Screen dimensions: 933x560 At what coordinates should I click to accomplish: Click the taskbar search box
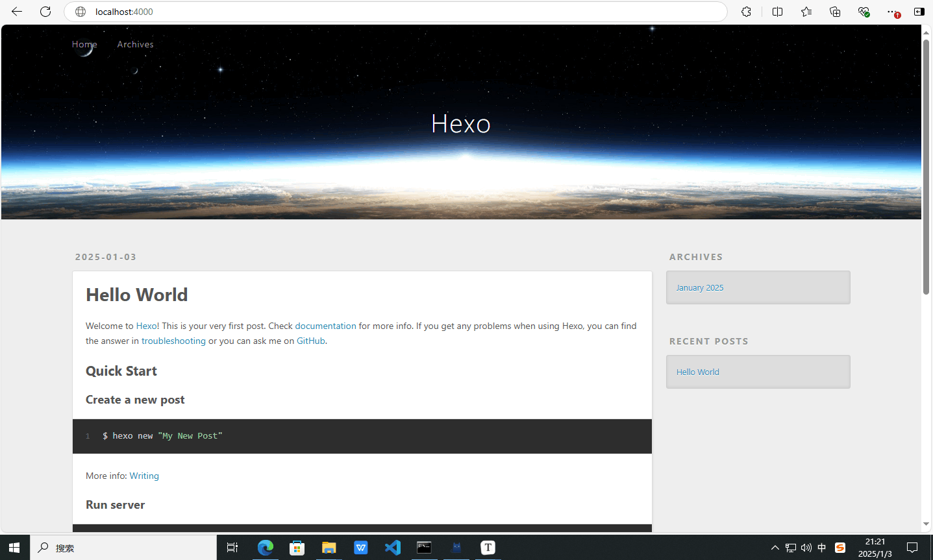click(x=123, y=548)
